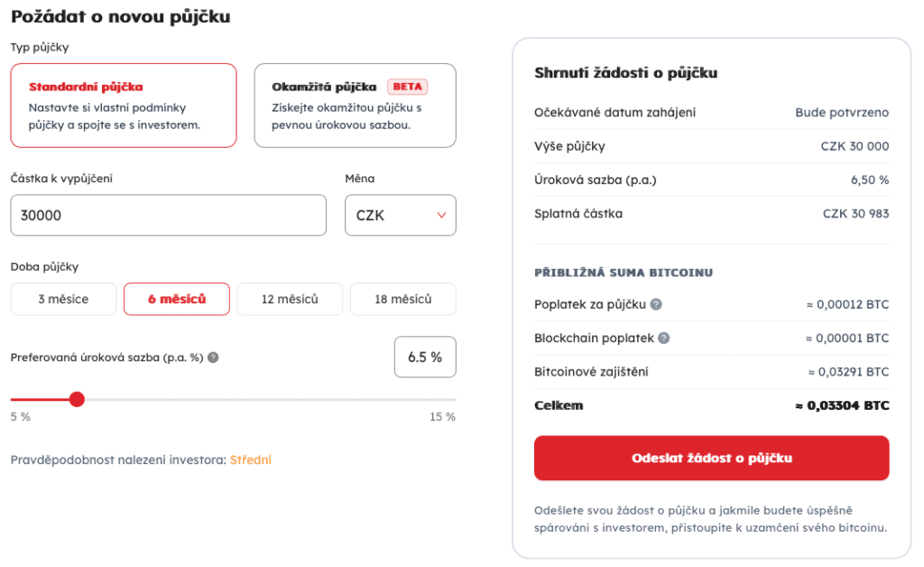The width and height of the screenshot is (924, 567).
Task: Click the red chevron in CZK selector
Action: tap(441, 215)
